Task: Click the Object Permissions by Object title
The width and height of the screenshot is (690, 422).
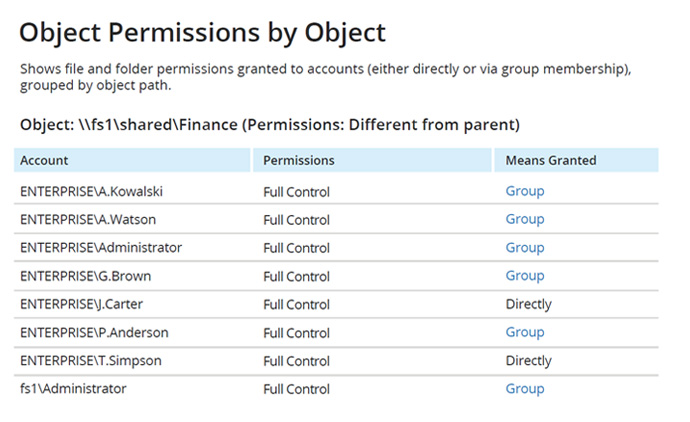Action: (202, 33)
